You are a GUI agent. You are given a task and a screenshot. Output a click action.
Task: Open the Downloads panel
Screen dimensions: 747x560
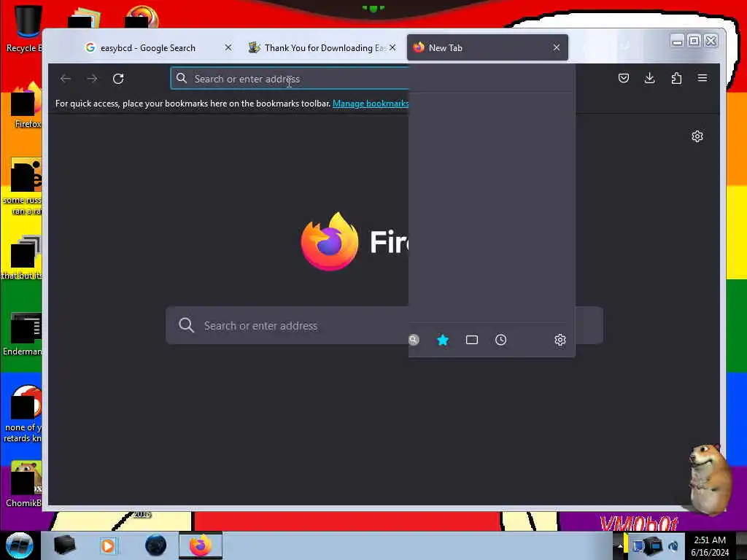(x=649, y=78)
